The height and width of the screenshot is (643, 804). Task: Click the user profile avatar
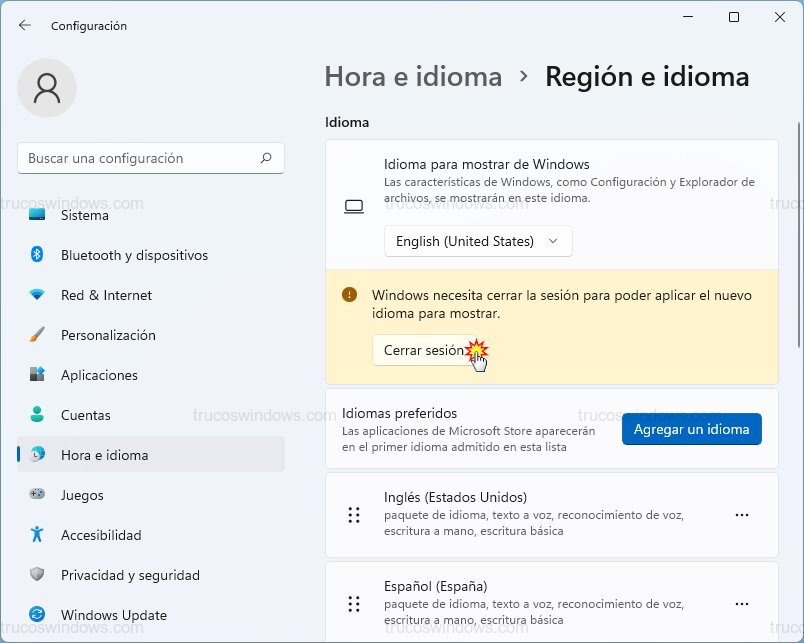[47, 88]
